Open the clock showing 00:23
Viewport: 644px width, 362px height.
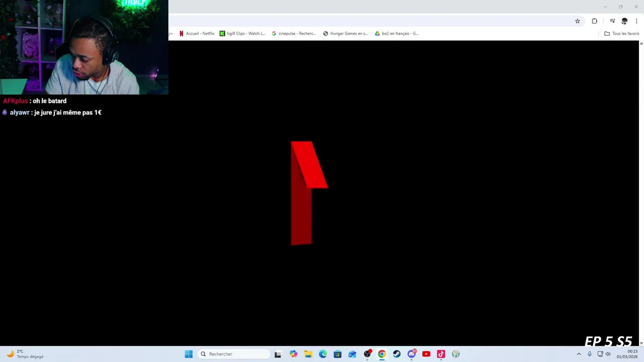[x=627, y=354]
